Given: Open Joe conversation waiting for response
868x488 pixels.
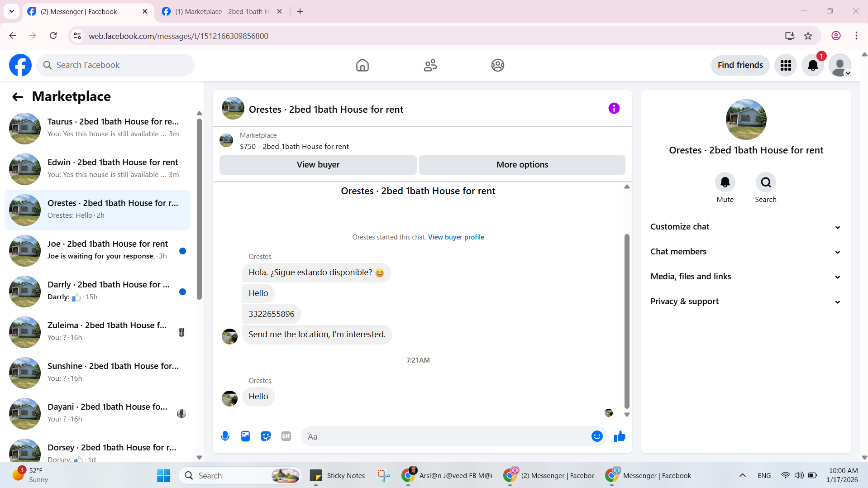Looking at the screenshot, I should click(97, 250).
